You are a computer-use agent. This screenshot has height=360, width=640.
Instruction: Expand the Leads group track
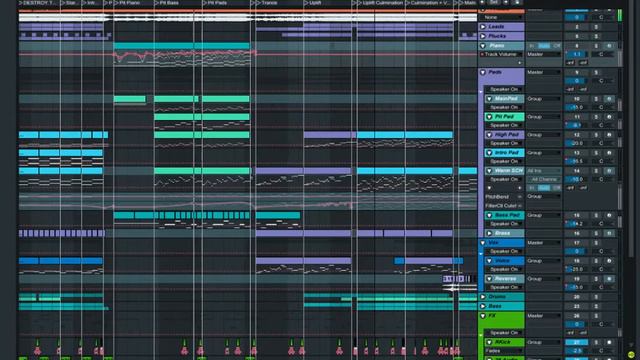pos(483,27)
